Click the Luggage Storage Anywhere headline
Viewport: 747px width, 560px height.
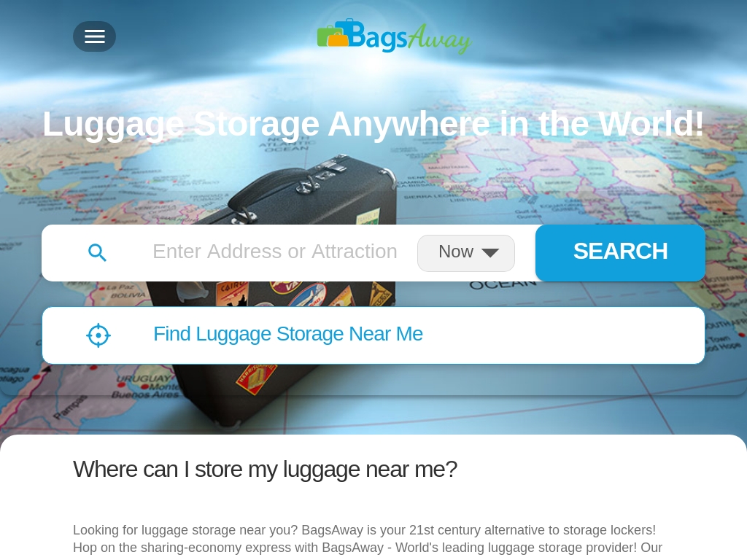click(x=373, y=124)
